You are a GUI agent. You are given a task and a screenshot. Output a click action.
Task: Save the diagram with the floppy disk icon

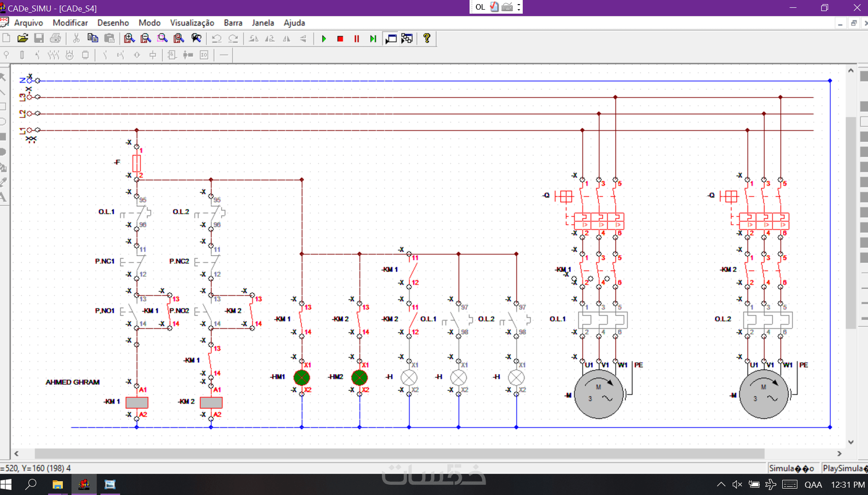pyautogui.click(x=39, y=38)
